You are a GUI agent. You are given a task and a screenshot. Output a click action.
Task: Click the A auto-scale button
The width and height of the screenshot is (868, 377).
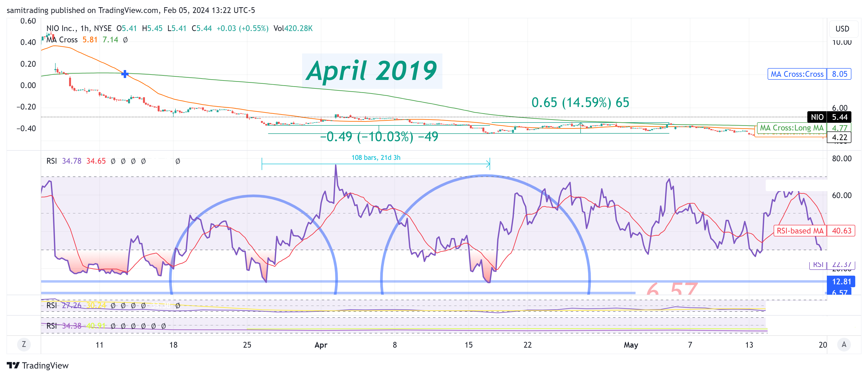pyautogui.click(x=844, y=344)
